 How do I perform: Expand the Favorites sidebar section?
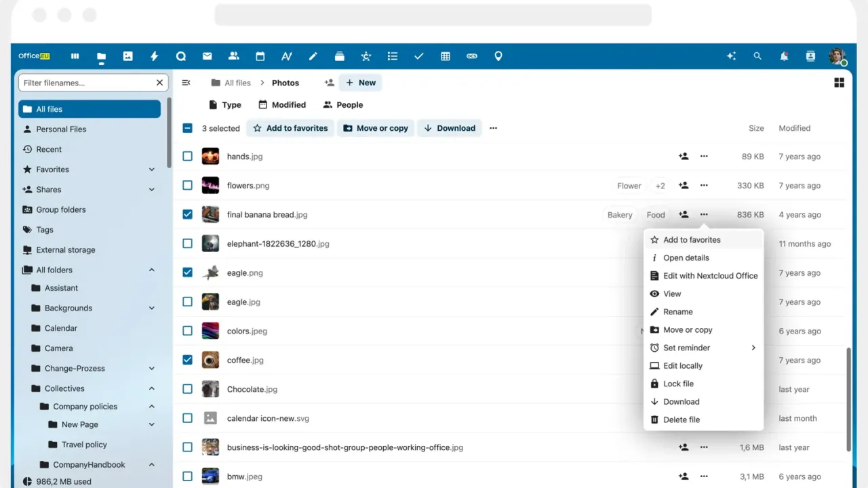click(152, 169)
